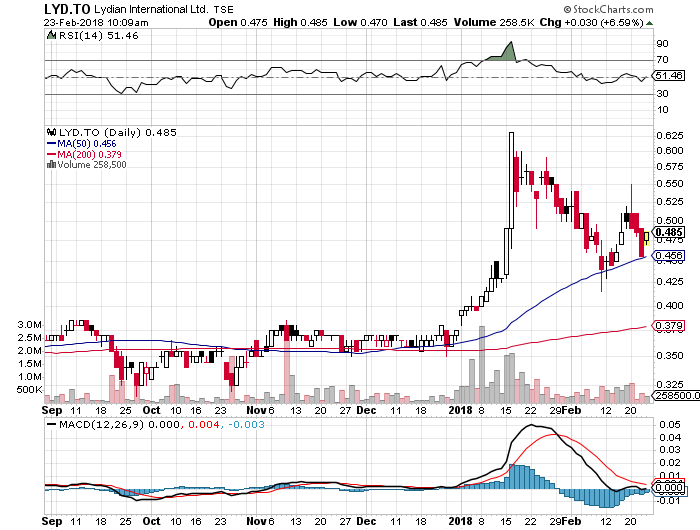
Task: Click the 3.0M volume axis label
Action: [30, 325]
